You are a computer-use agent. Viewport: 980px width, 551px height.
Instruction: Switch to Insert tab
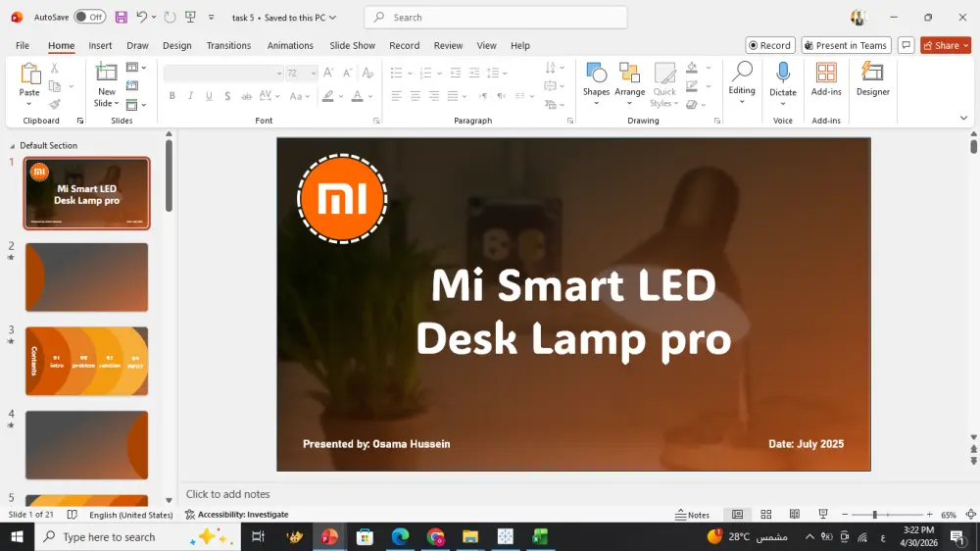pyautogui.click(x=100, y=45)
